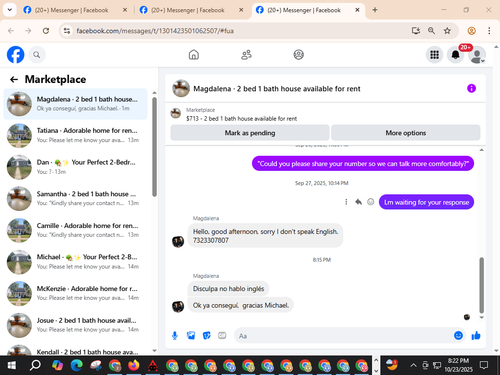500x375 pixels.
Task: Open the $713 Marketplace listing link
Action: point(241,118)
